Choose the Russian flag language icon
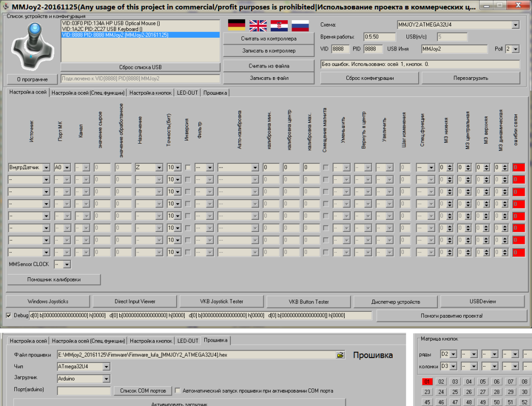The image size is (532, 406). [x=300, y=25]
